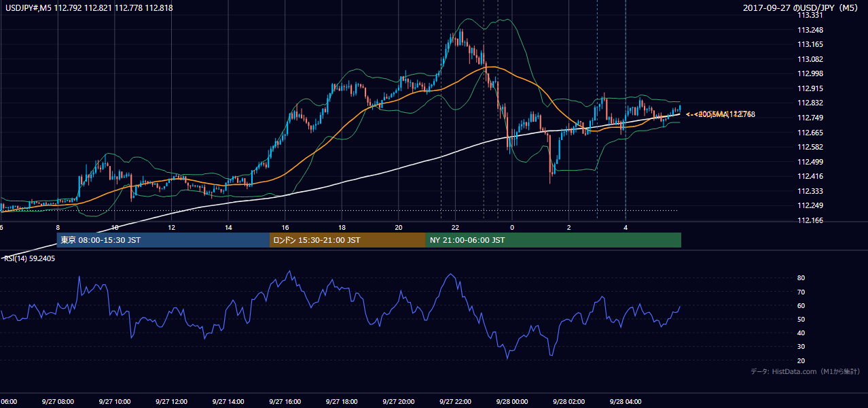Click hour tick 18 under the price chart
This screenshot has width=868, height=408.
coord(342,227)
